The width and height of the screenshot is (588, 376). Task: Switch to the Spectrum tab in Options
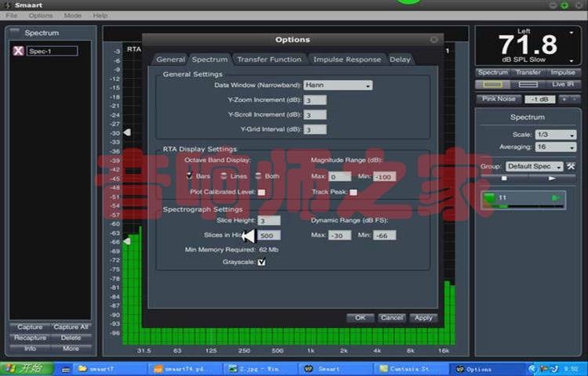(210, 60)
